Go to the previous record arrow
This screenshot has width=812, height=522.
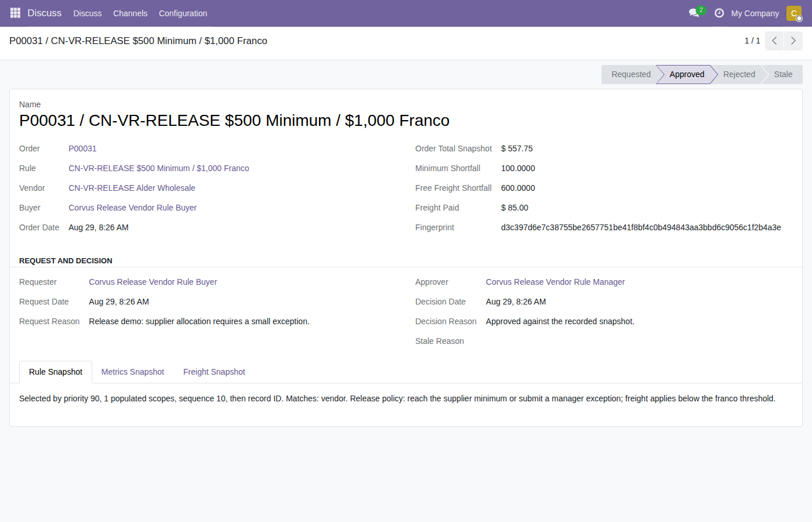tap(774, 41)
